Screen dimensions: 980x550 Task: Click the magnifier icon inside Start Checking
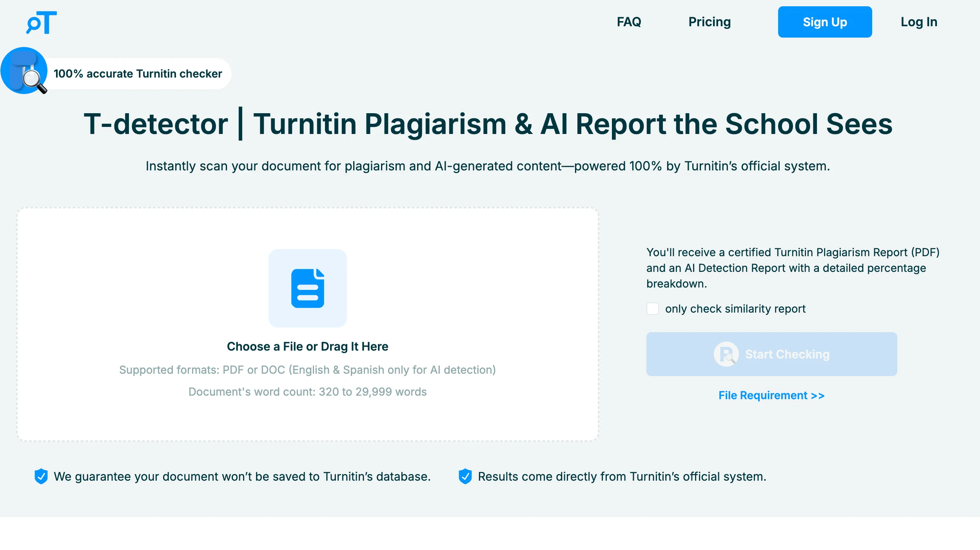pos(726,354)
